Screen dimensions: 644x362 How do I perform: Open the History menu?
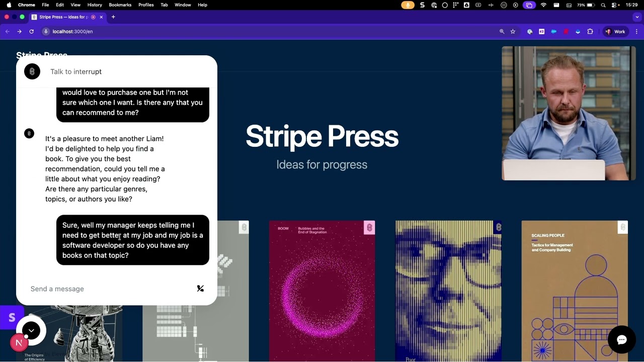coord(95,5)
